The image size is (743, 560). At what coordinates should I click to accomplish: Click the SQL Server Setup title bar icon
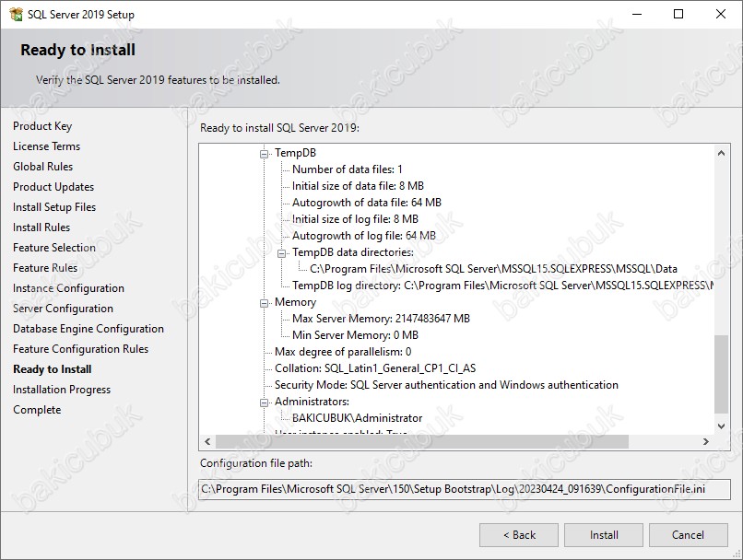pos(16,14)
